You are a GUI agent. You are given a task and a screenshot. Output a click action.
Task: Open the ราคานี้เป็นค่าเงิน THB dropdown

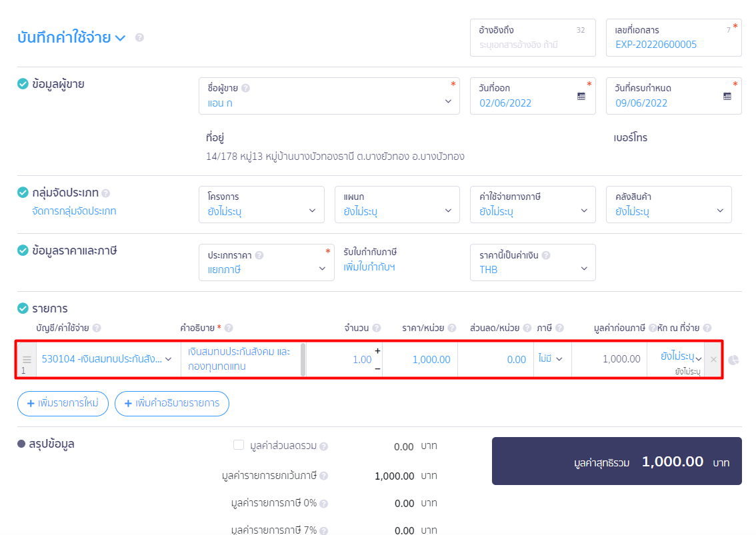click(x=533, y=263)
